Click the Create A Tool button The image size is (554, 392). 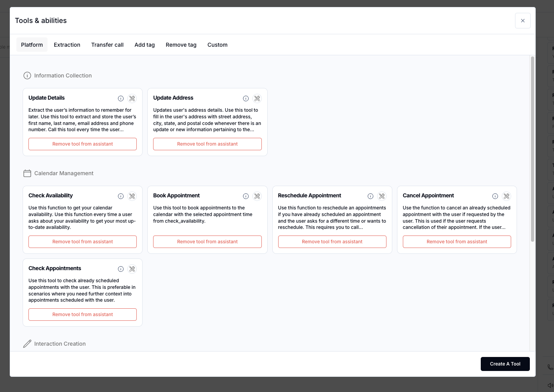[x=505, y=364]
